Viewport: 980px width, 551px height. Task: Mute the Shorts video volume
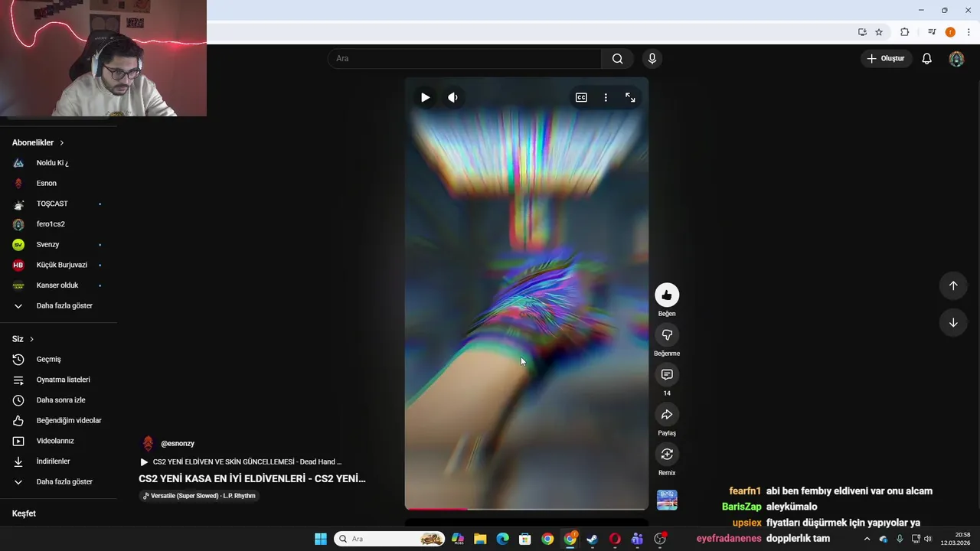pyautogui.click(x=452, y=97)
